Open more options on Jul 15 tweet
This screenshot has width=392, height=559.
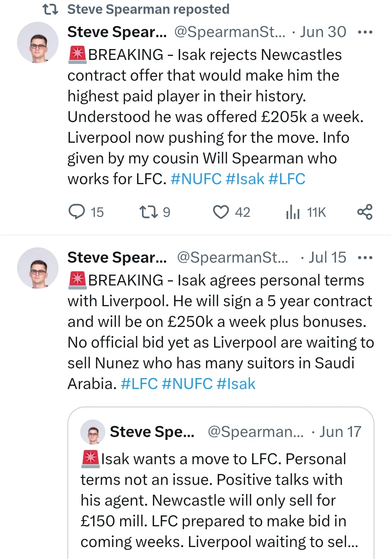(365, 258)
